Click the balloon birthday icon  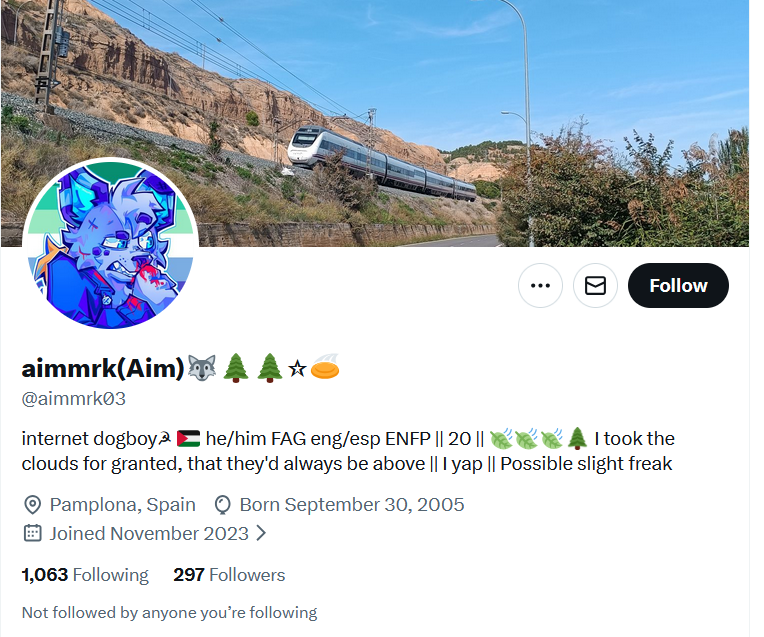[x=222, y=505]
